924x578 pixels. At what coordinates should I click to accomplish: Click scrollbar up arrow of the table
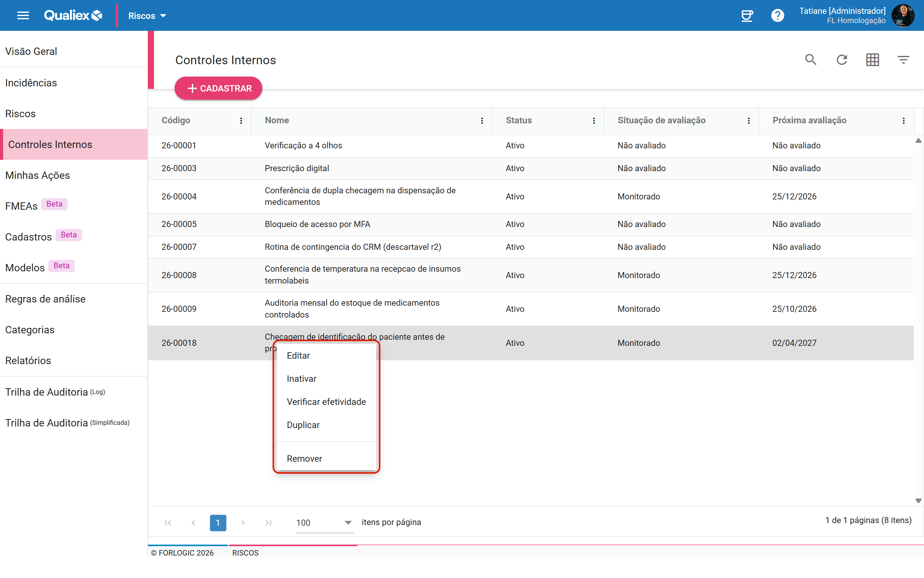click(x=918, y=141)
